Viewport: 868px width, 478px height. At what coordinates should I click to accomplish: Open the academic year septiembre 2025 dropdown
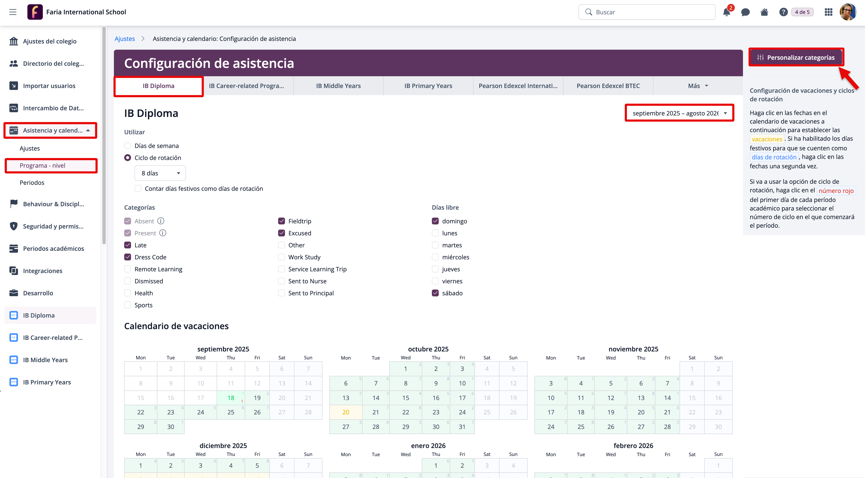(679, 113)
